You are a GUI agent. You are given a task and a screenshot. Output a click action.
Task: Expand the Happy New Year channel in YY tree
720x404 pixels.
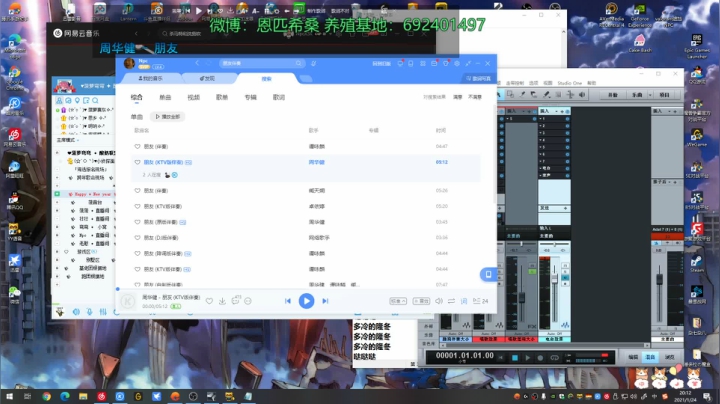pyautogui.click(x=57, y=194)
